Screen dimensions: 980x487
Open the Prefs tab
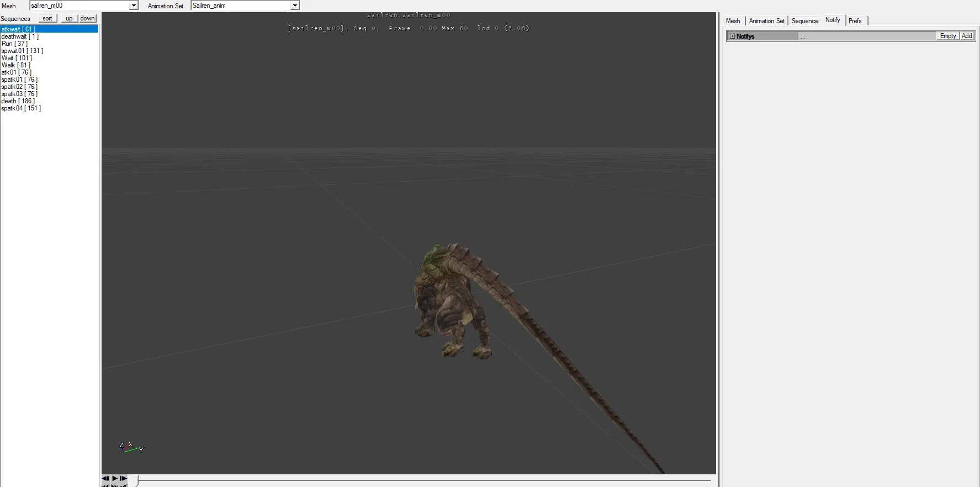(x=855, y=21)
